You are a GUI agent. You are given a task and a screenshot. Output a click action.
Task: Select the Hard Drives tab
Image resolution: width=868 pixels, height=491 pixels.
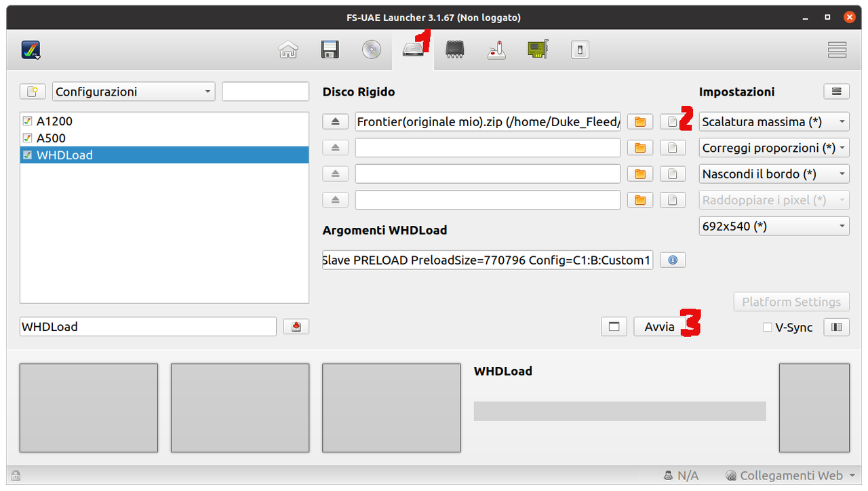(x=412, y=50)
